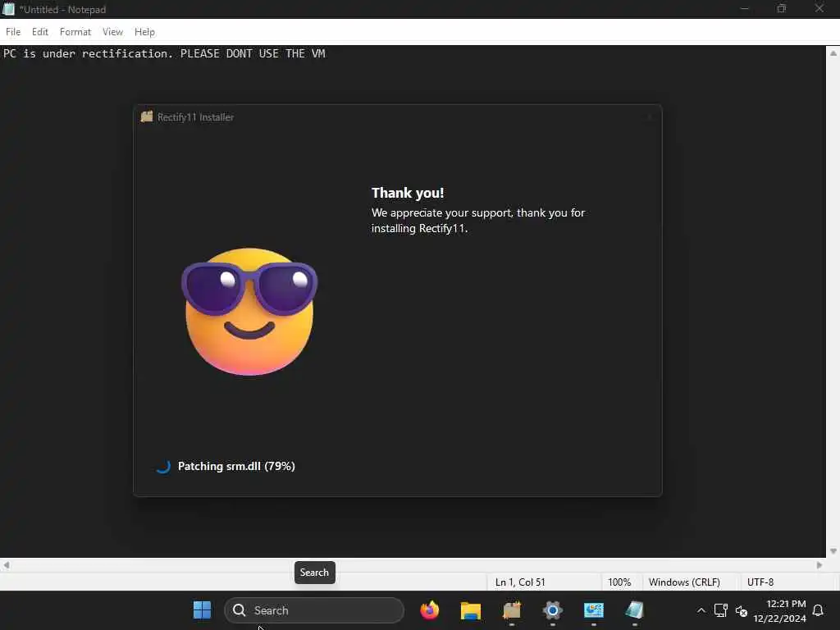840x630 pixels.
Task: Click the muted volume tray icon
Action: [x=742, y=610]
